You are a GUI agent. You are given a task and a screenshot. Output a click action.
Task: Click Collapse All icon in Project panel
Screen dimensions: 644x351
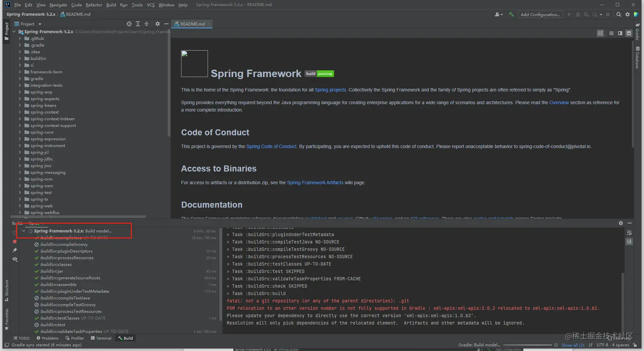click(147, 24)
